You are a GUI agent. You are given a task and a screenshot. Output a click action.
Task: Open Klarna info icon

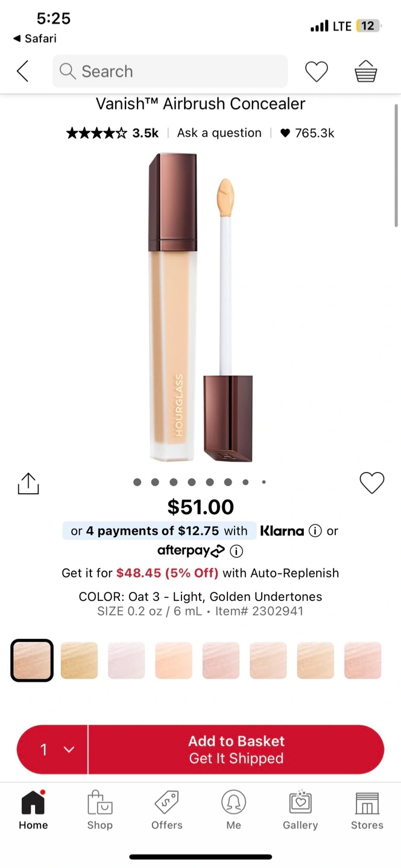pyautogui.click(x=315, y=531)
